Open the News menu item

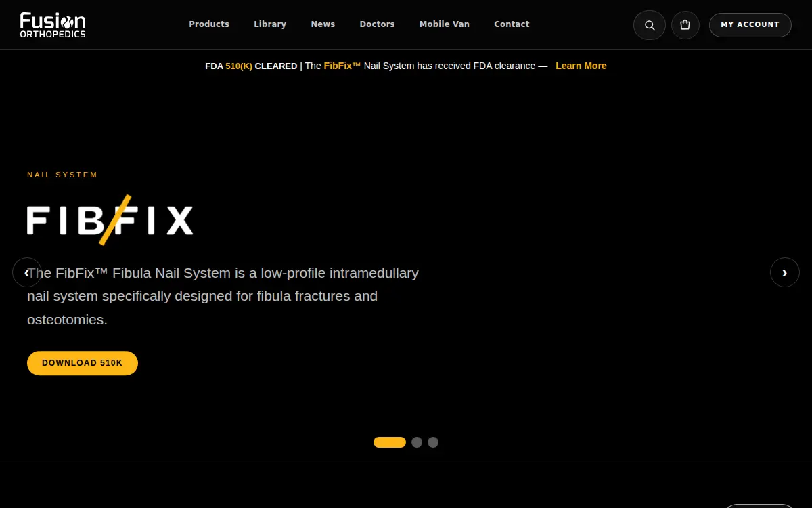[x=323, y=24]
